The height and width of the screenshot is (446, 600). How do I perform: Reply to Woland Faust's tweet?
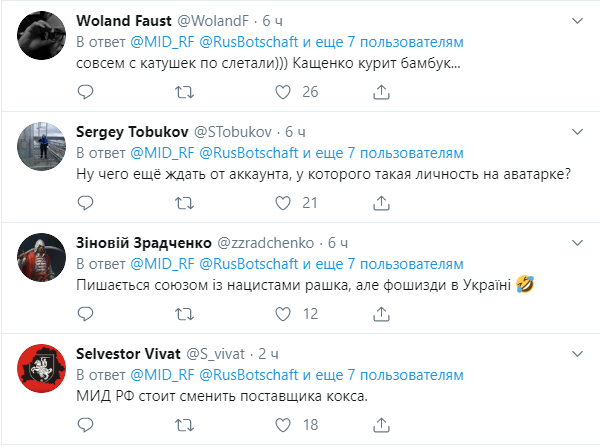(x=85, y=92)
